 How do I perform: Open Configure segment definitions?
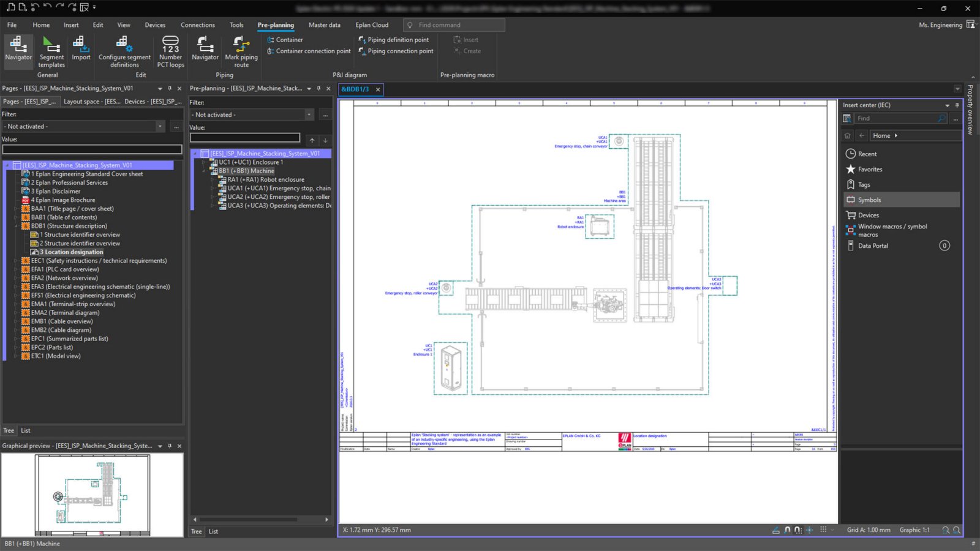[x=124, y=51]
